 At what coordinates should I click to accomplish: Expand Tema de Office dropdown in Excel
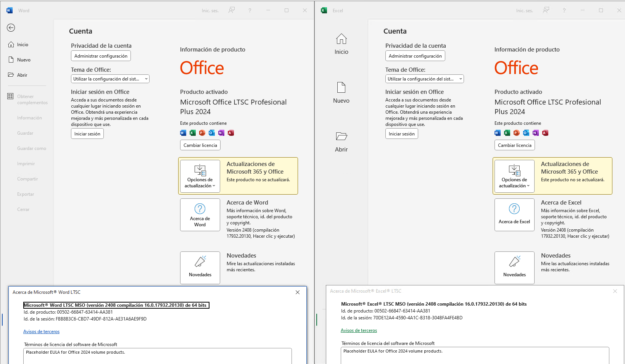pyautogui.click(x=425, y=79)
